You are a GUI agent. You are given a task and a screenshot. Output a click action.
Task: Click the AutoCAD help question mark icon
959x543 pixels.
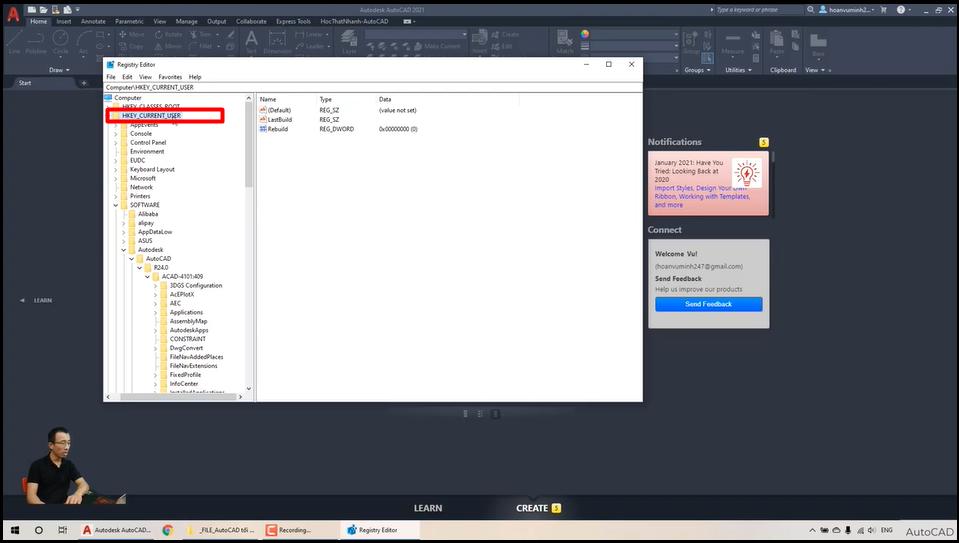900,10
